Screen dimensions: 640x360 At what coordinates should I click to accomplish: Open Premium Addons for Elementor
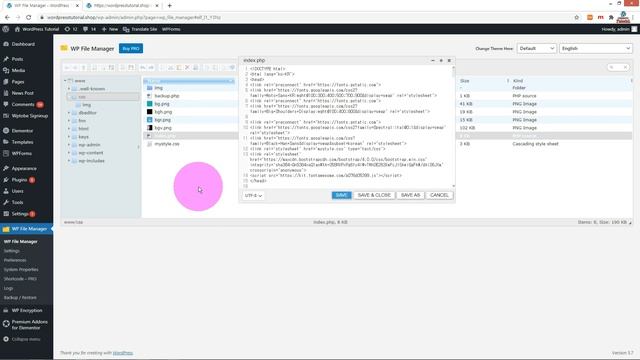[29, 325]
